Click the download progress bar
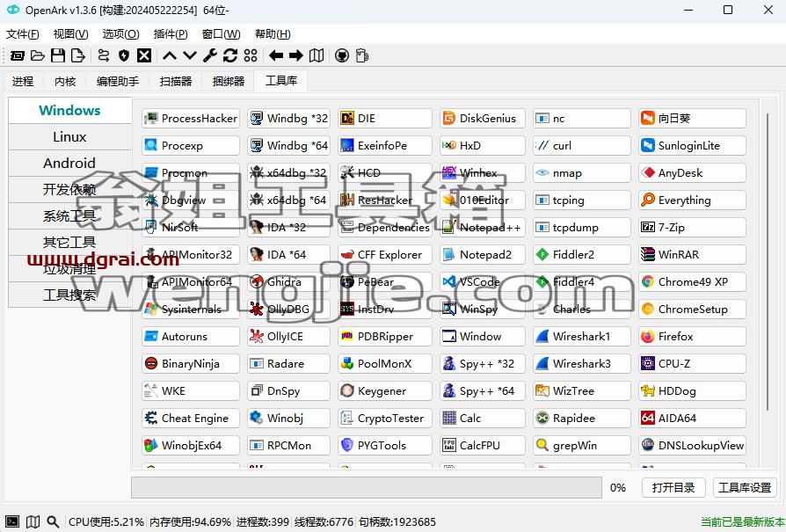 367,487
